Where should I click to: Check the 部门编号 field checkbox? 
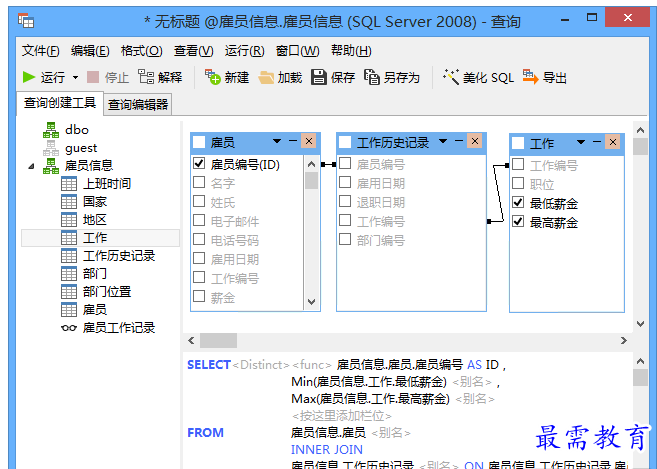[x=345, y=239]
